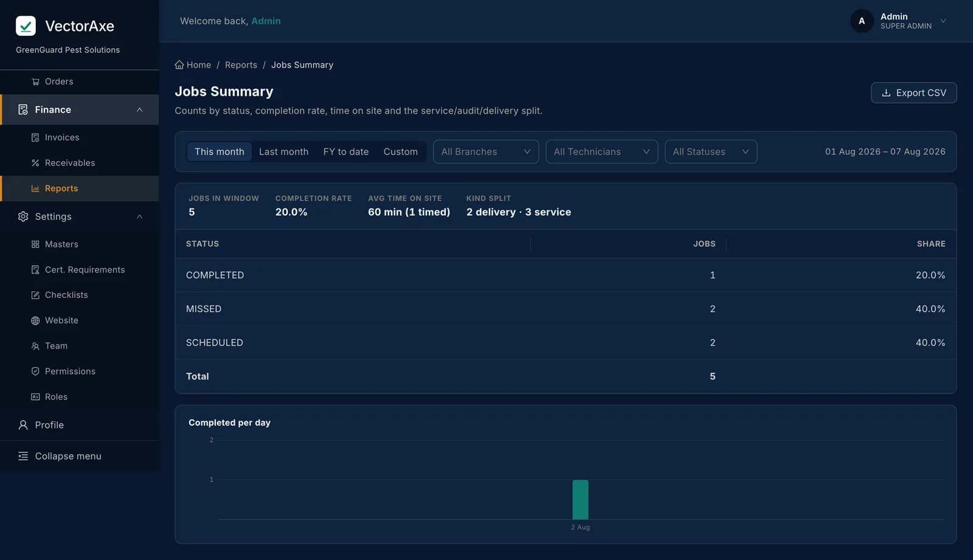Screen dimensions: 973x560
Task: Click the Receivables percent icon
Action: [x=35, y=163]
